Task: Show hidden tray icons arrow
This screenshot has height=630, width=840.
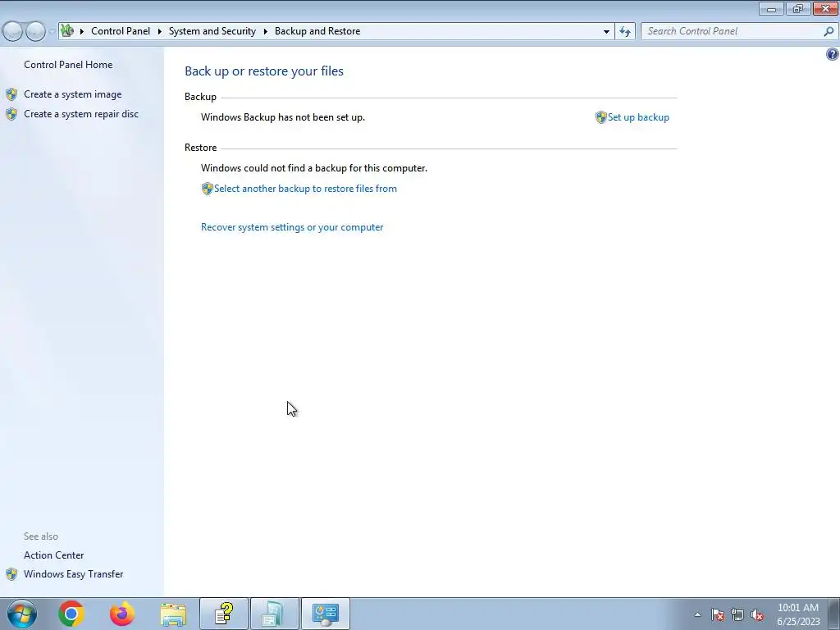Action: click(x=697, y=614)
